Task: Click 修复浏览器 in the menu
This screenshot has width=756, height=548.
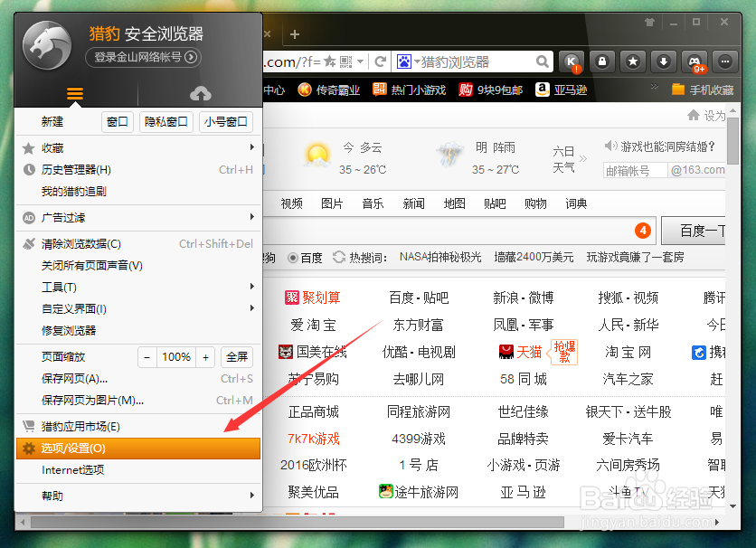Action: pyautogui.click(x=138, y=331)
